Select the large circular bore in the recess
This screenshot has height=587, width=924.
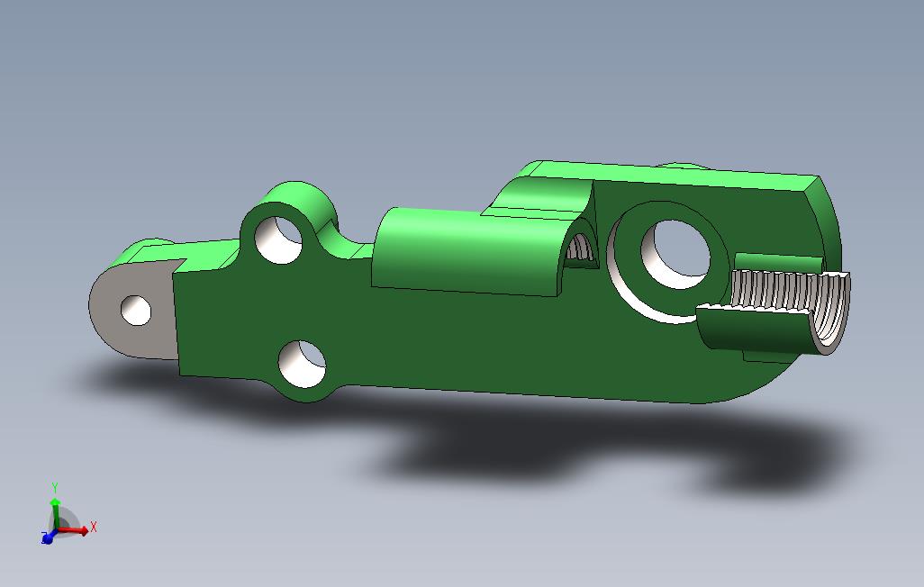675,255
